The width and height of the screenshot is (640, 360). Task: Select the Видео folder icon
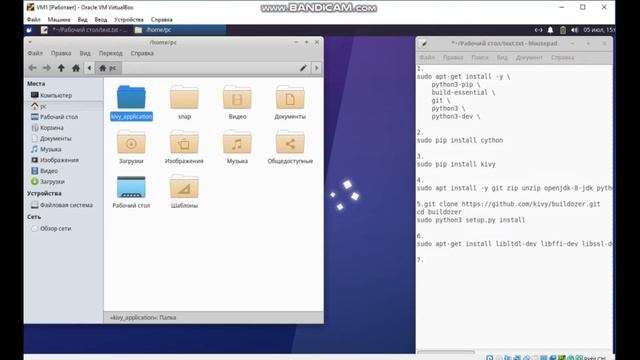click(x=237, y=98)
